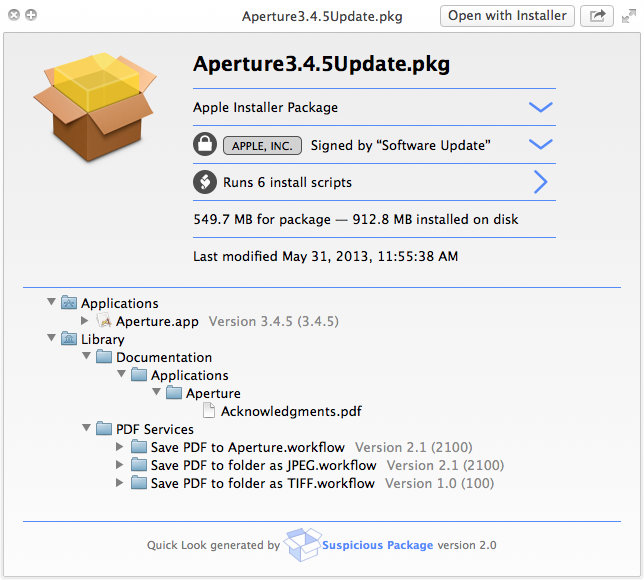644x580 pixels.
Task: Click the Documentation folder icon
Action: [104, 357]
